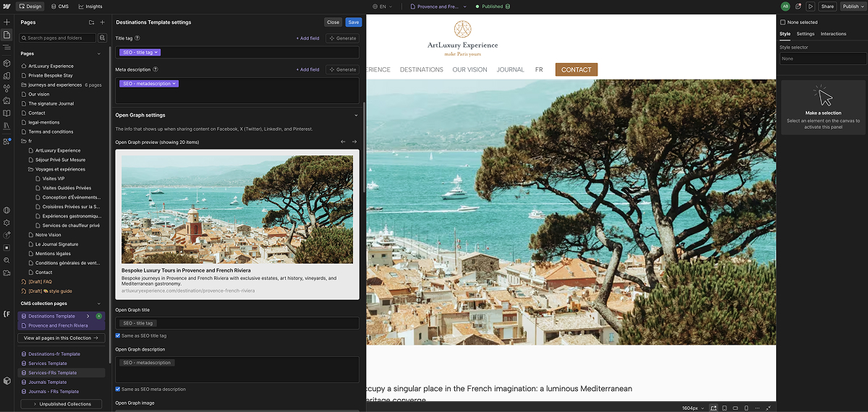The image size is (868, 412).
Task: Open the Style selectors drops icon
Action: pyautogui.click(x=7, y=88)
